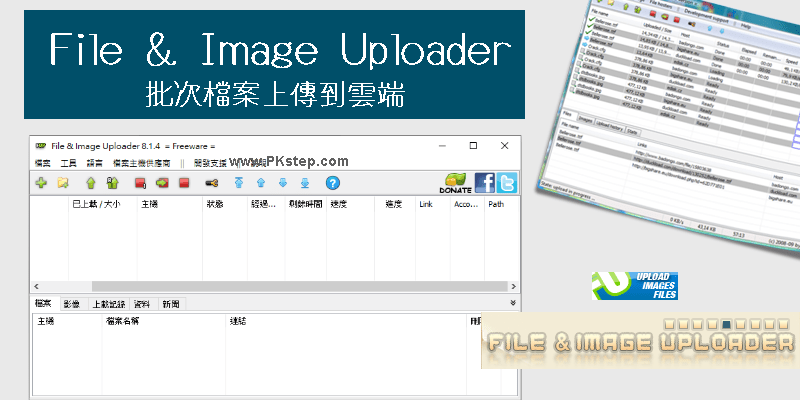Click the right arrow of the horizontal scrollbar
The width and height of the screenshot is (800, 400).
[513, 286]
